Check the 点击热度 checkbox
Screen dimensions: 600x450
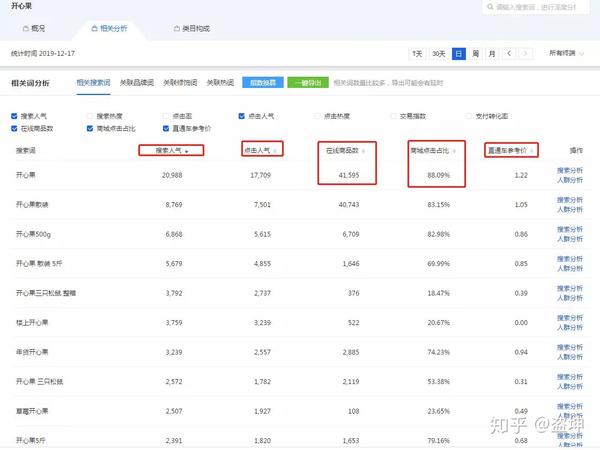(x=317, y=116)
